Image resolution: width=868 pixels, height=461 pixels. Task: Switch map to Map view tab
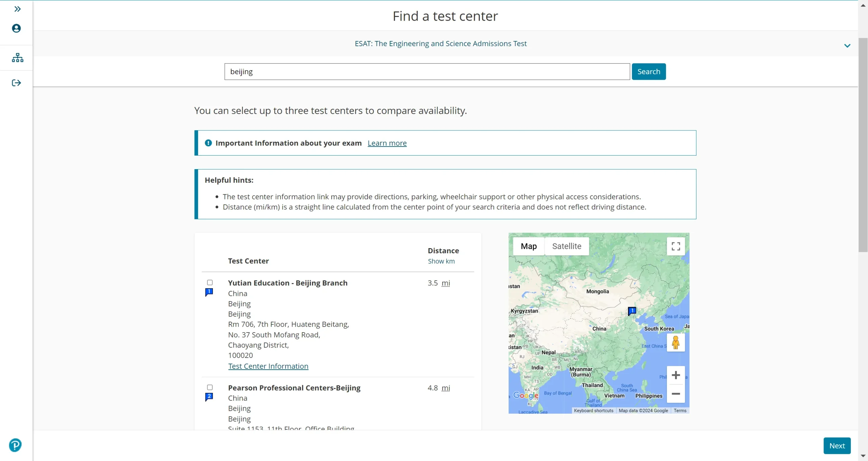[x=529, y=246]
